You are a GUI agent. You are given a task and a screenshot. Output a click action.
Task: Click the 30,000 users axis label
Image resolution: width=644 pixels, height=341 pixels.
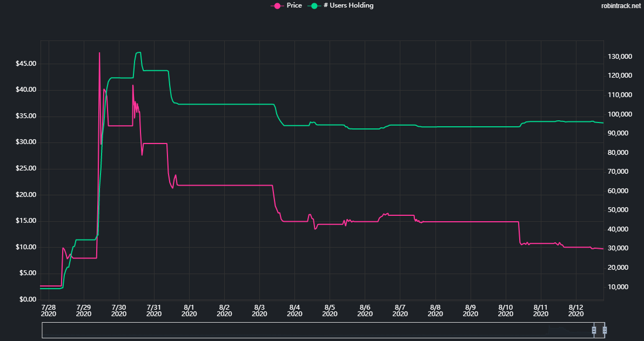click(619, 248)
